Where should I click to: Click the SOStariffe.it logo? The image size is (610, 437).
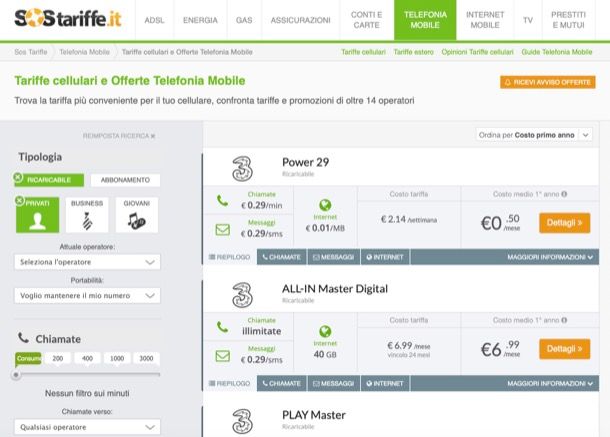point(68,18)
